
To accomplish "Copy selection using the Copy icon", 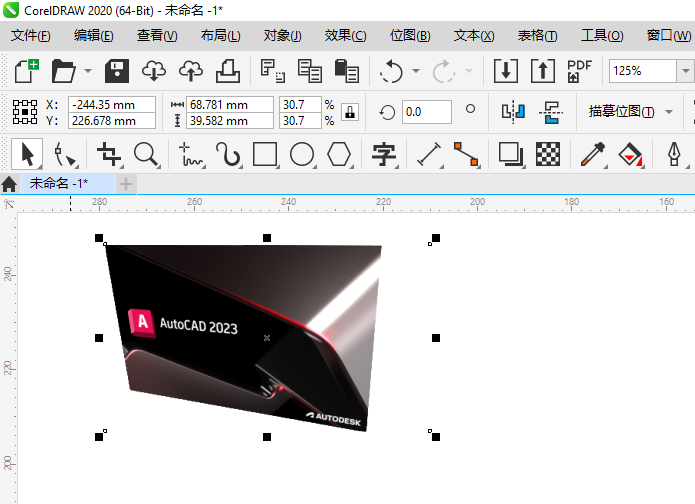I will [x=309, y=71].
